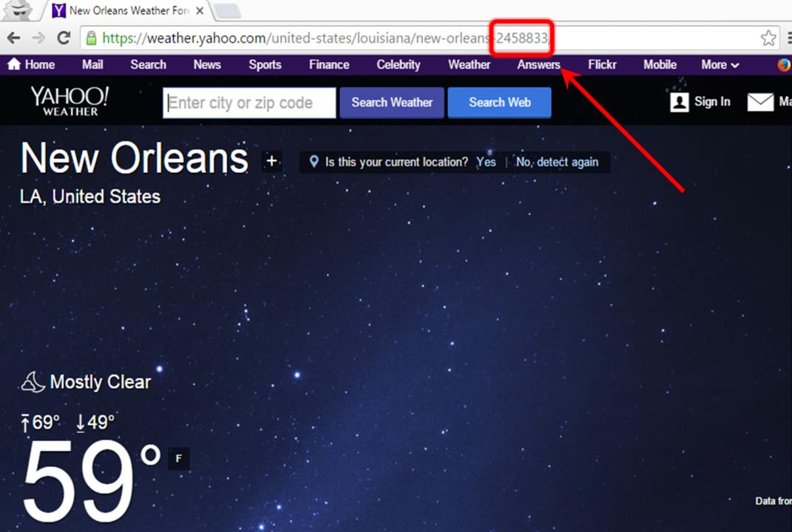Image resolution: width=792 pixels, height=532 pixels.
Task: Click the green padlock security icon
Action: (92, 38)
